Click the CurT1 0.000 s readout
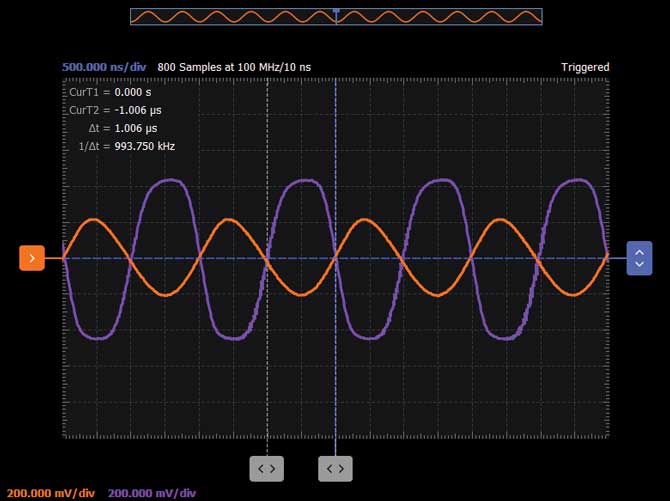The image size is (670, 501). click(x=108, y=92)
